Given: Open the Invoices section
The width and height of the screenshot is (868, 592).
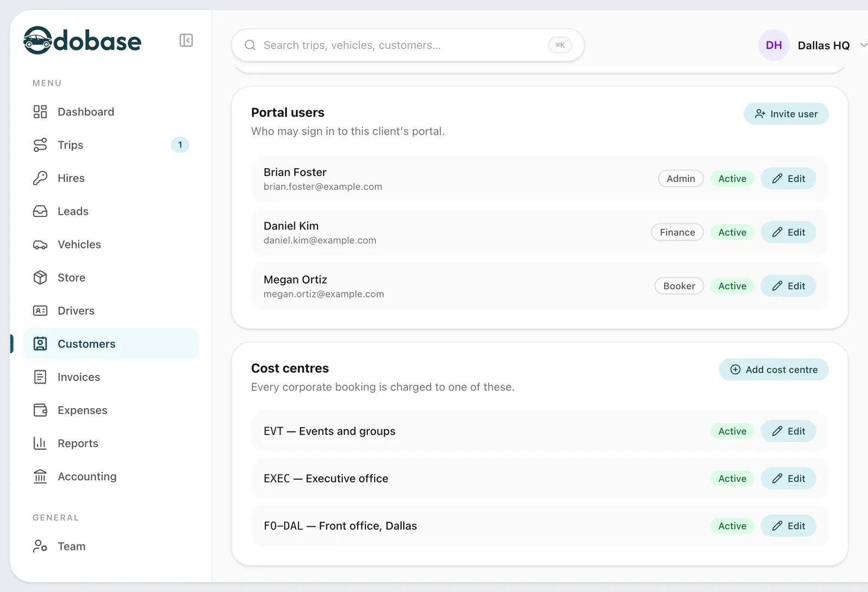Looking at the screenshot, I should pyautogui.click(x=111, y=377).
